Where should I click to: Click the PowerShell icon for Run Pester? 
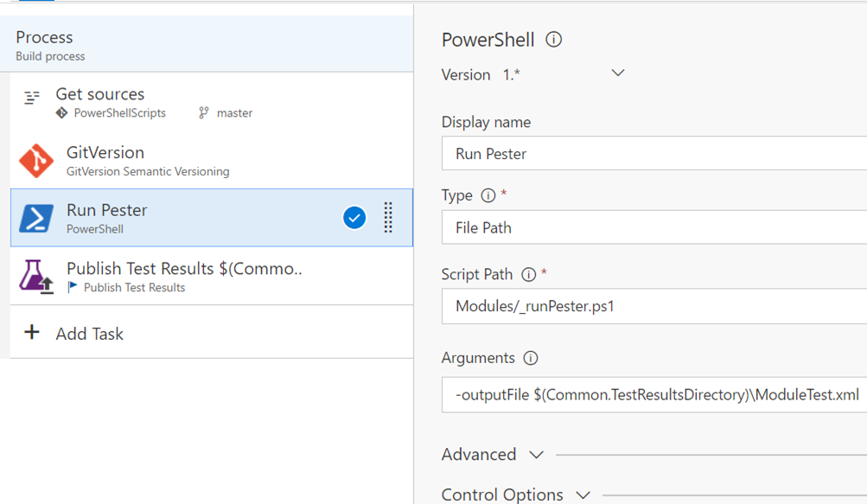36,218
